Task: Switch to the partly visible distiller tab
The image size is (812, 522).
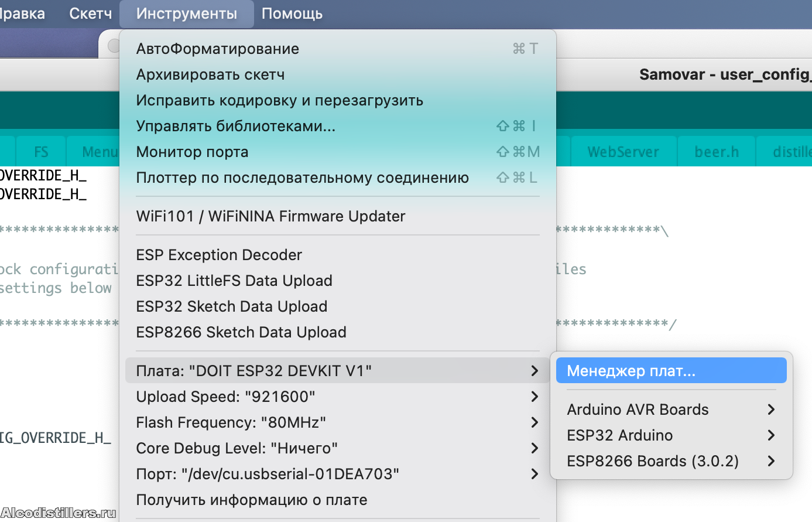Action: coord(784,152)
